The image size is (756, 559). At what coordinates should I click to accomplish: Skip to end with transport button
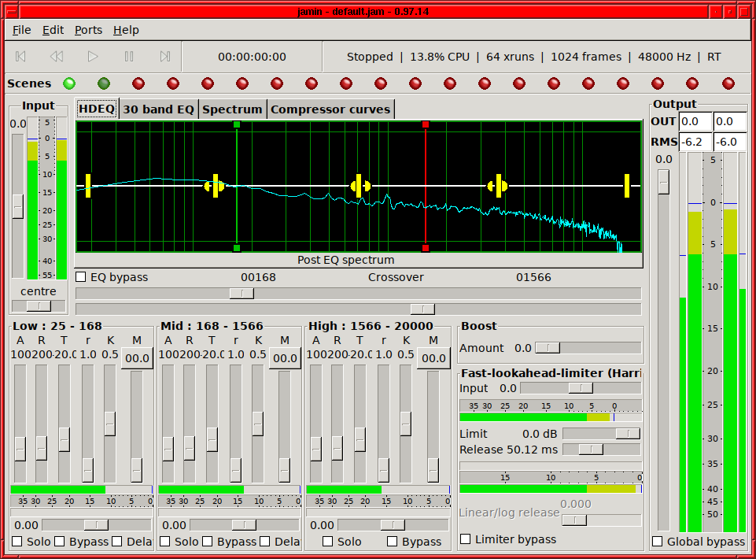[165, 57]
